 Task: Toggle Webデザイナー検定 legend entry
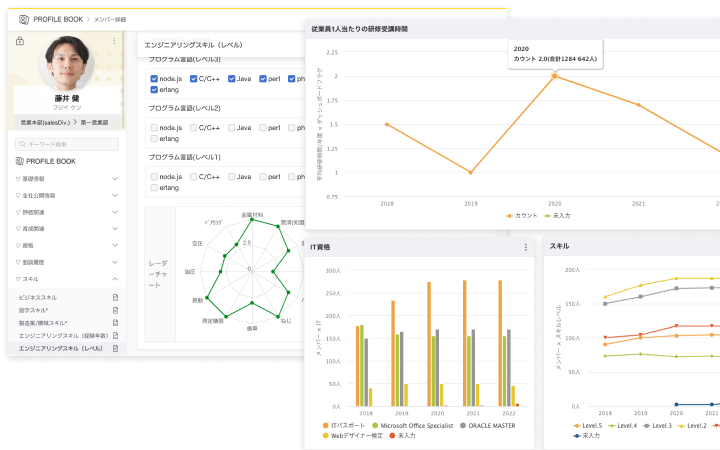tap(352, 435)
